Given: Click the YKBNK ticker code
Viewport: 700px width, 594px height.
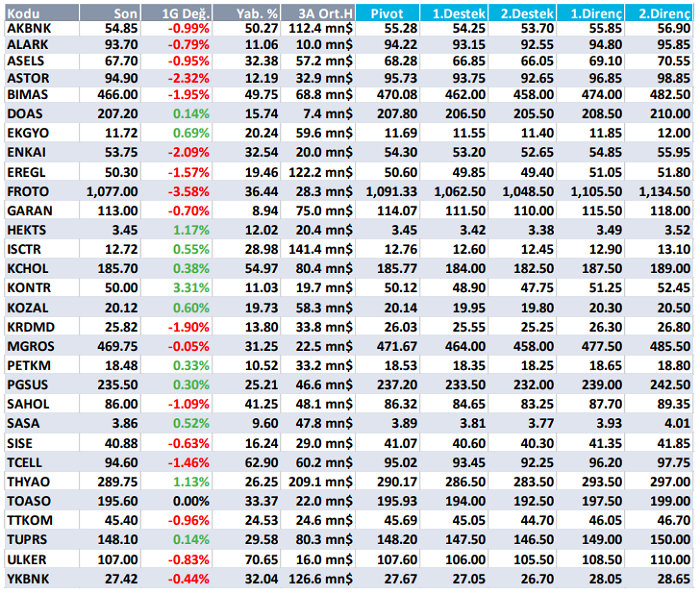Looking at the screenshot, I should coord(27,577).
